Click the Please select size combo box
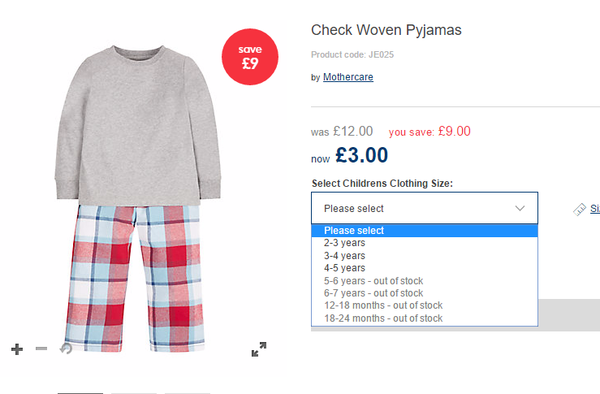 pyautogui.click(x=424, y=208)
